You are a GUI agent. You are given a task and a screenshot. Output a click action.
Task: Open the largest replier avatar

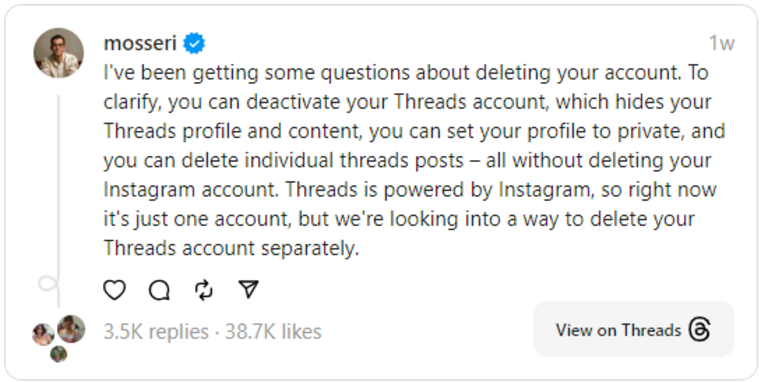tap(71, 329)
